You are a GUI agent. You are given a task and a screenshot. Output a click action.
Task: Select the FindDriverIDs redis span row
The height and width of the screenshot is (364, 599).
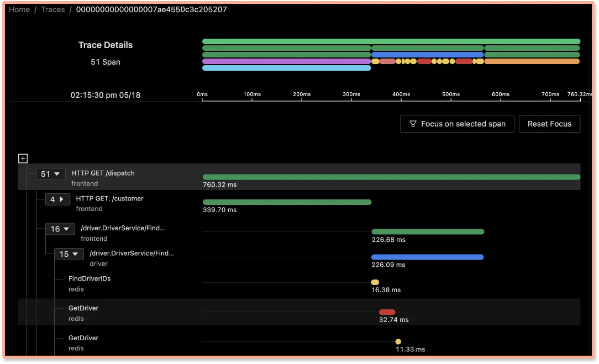pos(88,278)
